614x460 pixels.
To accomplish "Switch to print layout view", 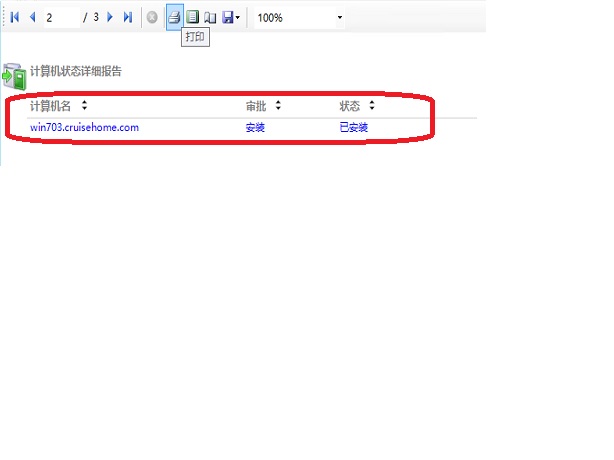I will tap(192, 17).
